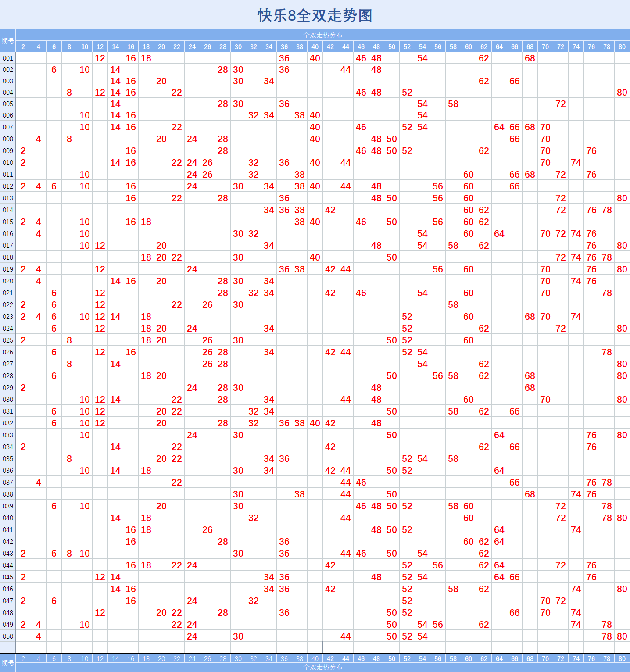630x672 pixels.
Task: Click number 46 in row 021
Action: click(361, 293)
